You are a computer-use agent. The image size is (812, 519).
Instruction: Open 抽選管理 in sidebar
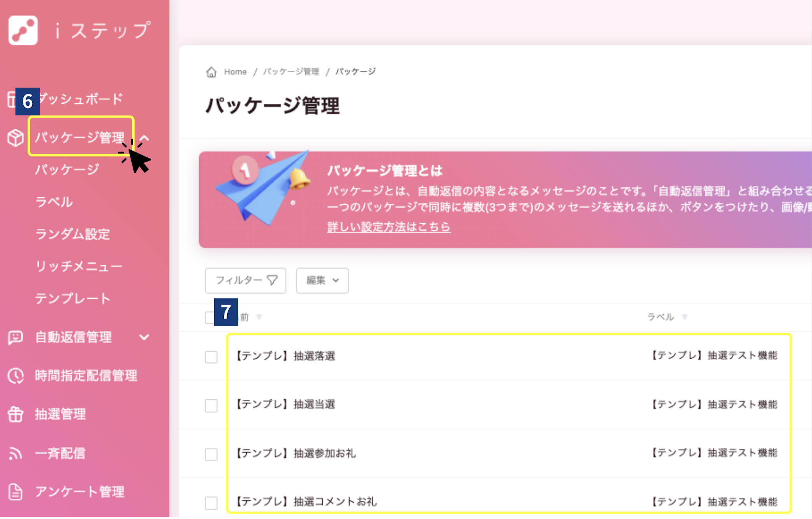pos(60,414)
